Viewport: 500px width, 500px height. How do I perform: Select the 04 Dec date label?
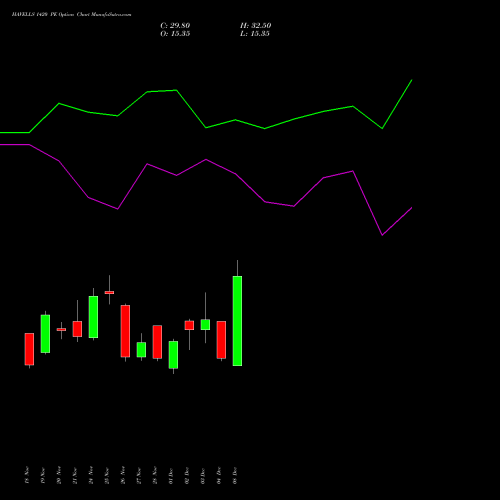(x=219, y=475)
